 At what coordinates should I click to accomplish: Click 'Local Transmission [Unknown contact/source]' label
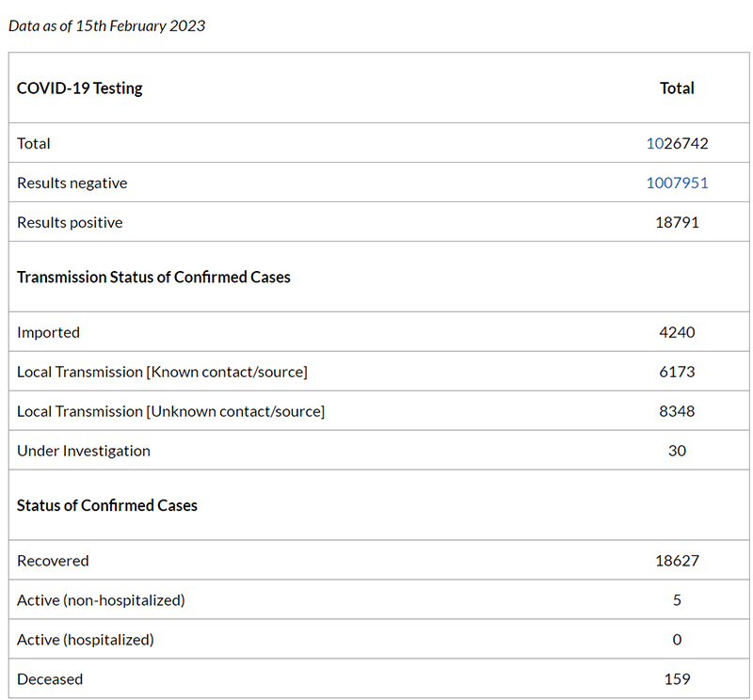pyautogui.click(x=171, y=411)
